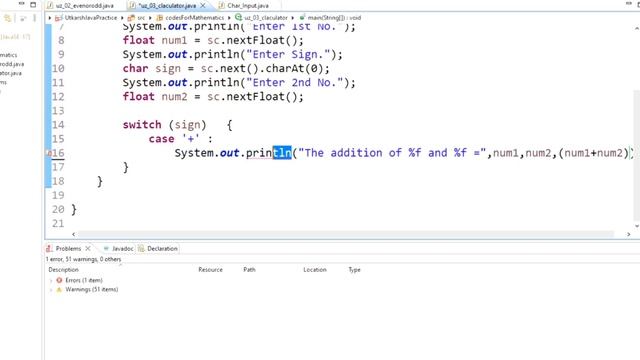Viewport: 640px width, 360px height.
Task: Click the package icon in breadcrumb
Action: pyautogui.click(x=160, y=18)
